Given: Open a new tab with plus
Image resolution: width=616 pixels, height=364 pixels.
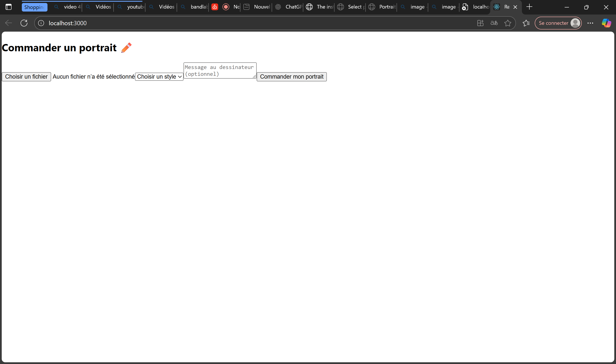Looking at the screenshot, I should click(x=529, y=7).
